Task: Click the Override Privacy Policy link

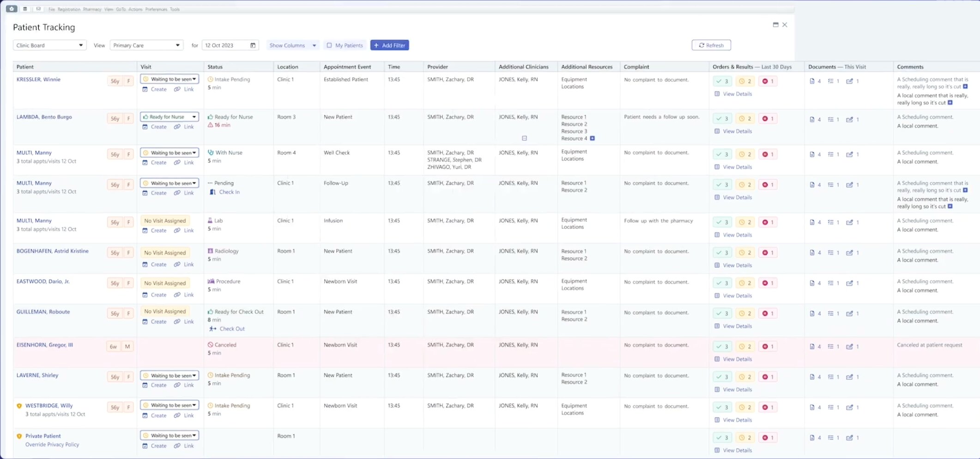Action: [x=52, y=445]
